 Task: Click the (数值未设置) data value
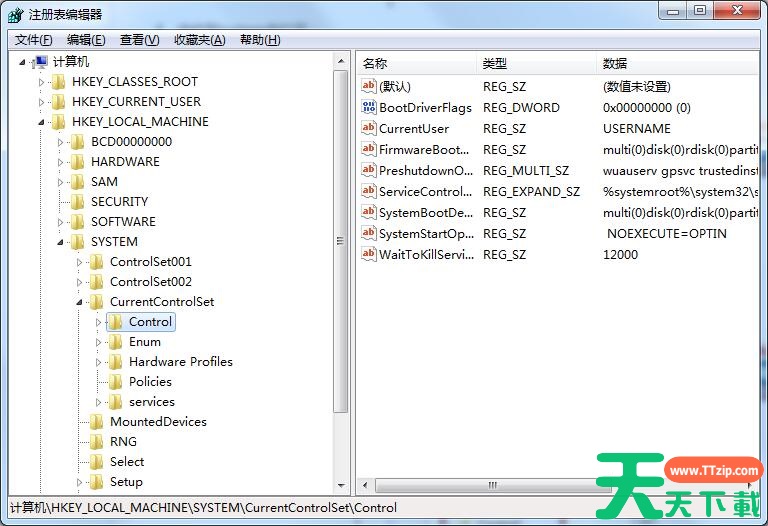(x=637, y=86)
